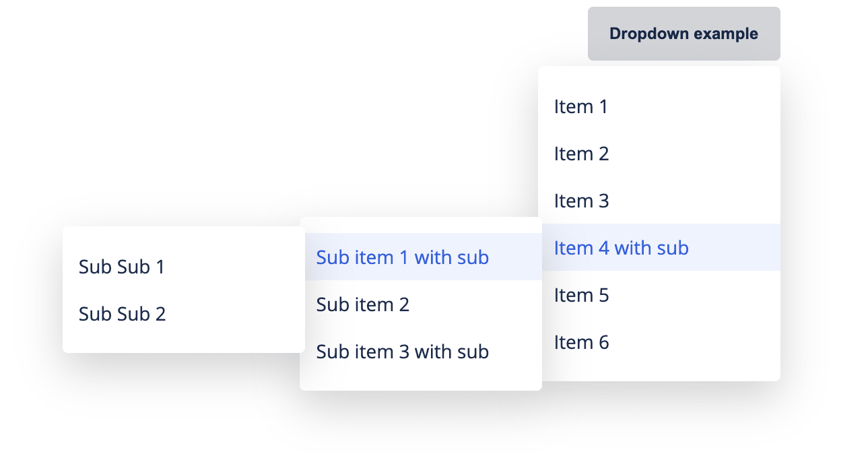Click the bottom entry in the leftmost panel
The width and height of the screenshot is (868, 454).
tap(122, 314)
